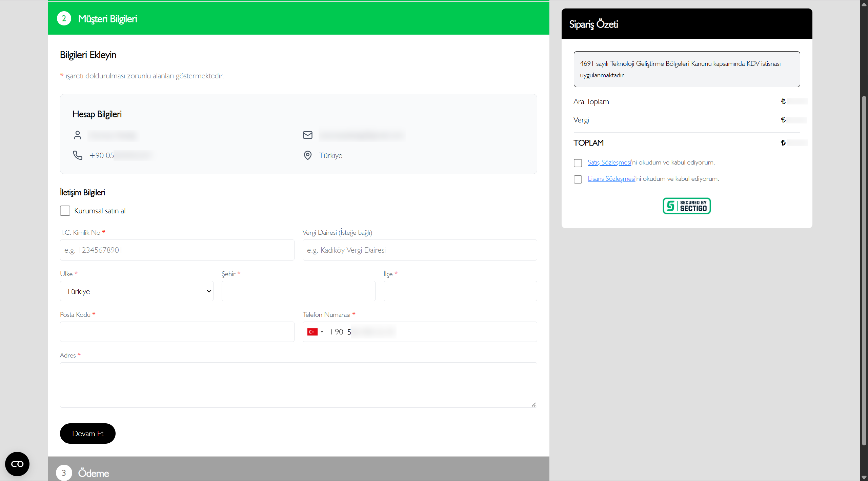
Task: Focus the T.C. Kimlik No field
Action: pyautogui.click(x=177, y=250)
